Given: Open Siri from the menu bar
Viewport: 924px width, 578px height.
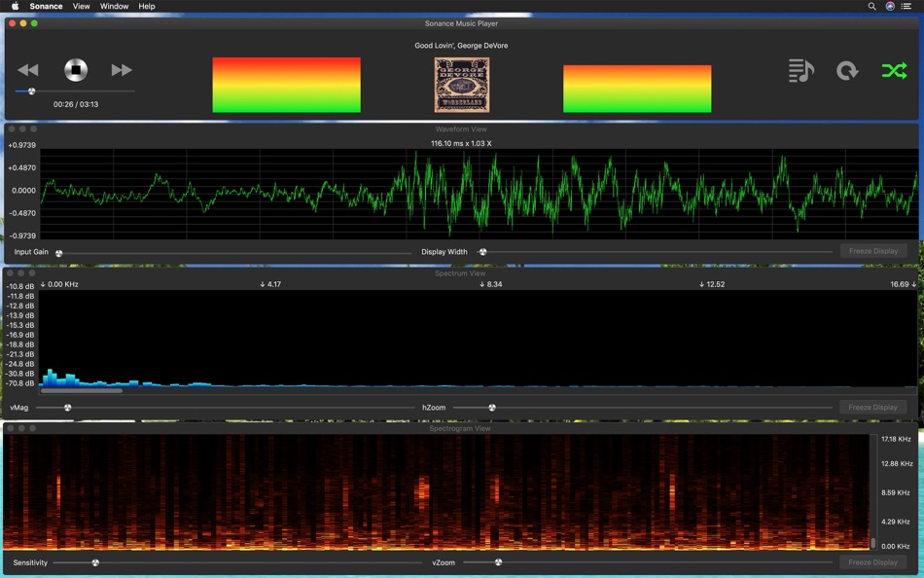Looking at the screenshot, I should [x=890, y=6].
